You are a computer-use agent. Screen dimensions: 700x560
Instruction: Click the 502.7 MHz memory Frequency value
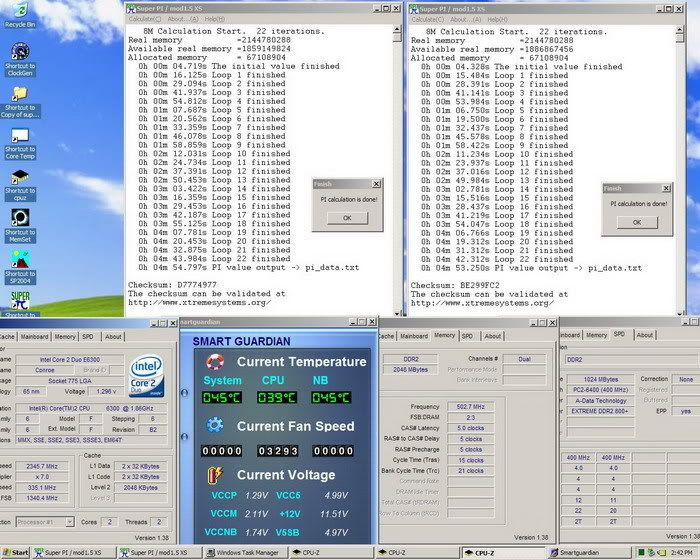(x=471, y=406)
